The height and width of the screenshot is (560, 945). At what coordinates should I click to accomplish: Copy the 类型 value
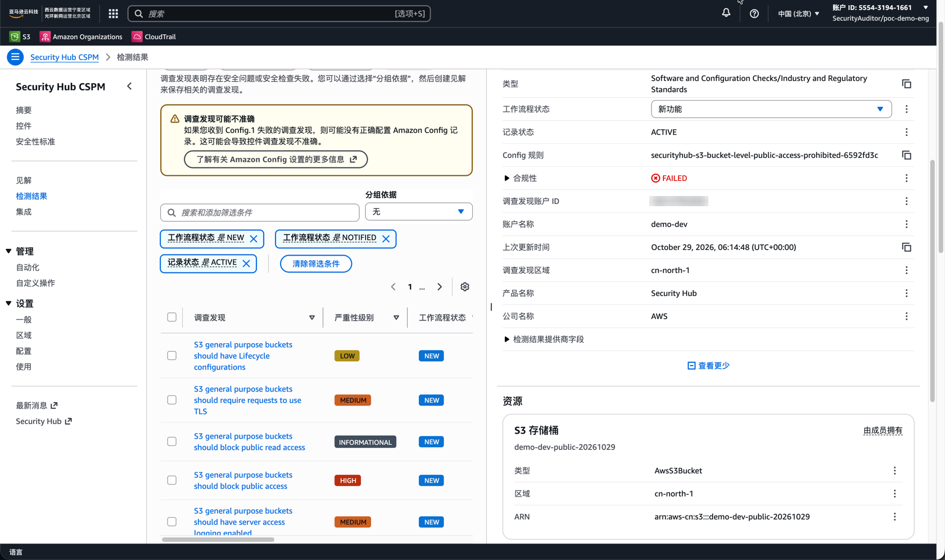pyautogui.click(x=906, y=84)
